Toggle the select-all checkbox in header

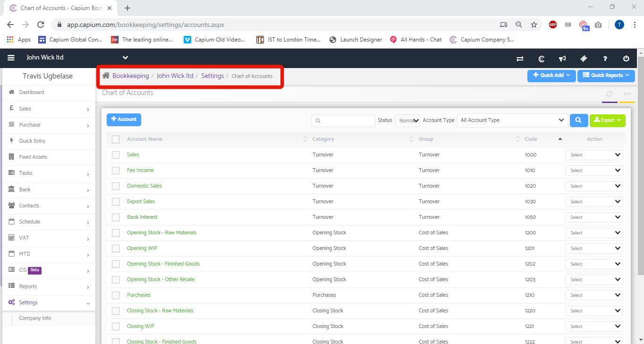click(x=116, y=139)
